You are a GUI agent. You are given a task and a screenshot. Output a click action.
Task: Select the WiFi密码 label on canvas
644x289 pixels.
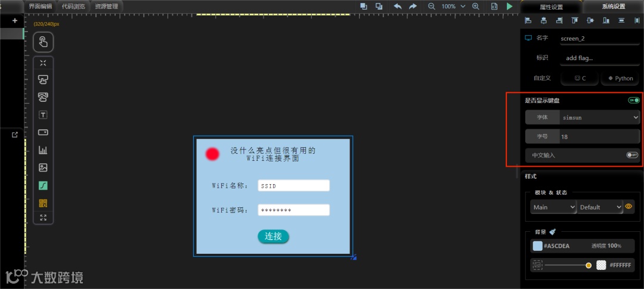tap(230, 210)
